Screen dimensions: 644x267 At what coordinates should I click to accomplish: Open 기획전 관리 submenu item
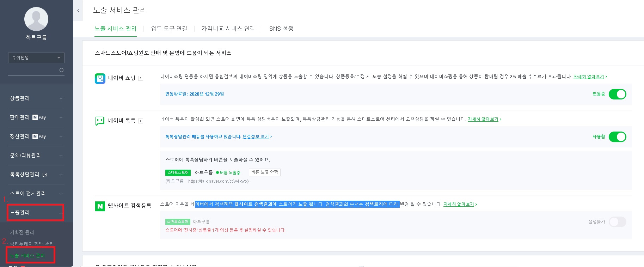[x=22, y=232]
